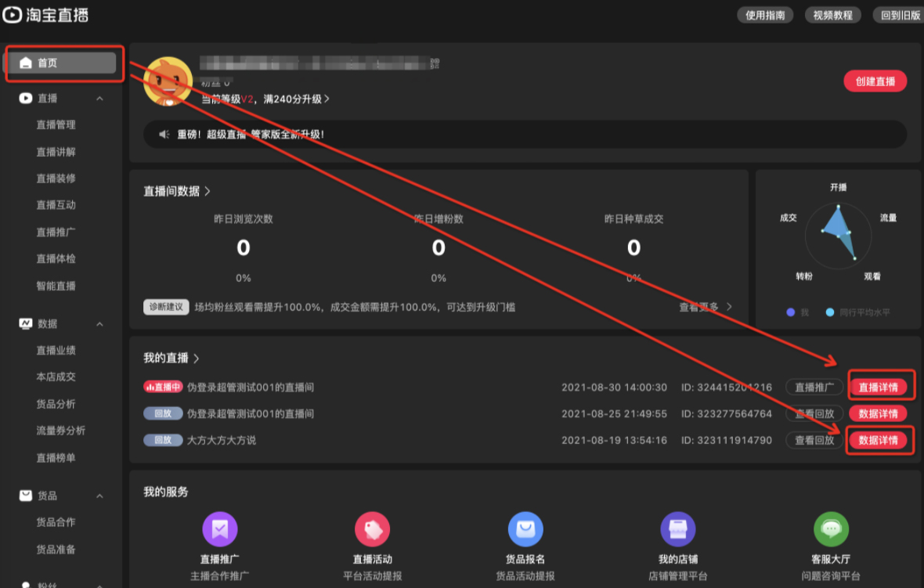The height and width of the screenshot is (588, 924).
Task: Click the 创建直播 button
Action: [875, 81]
